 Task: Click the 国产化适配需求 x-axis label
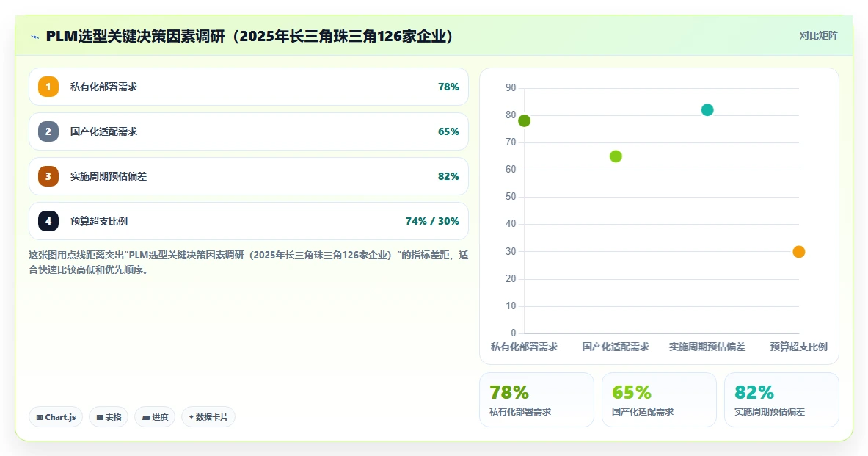(616, 347)
